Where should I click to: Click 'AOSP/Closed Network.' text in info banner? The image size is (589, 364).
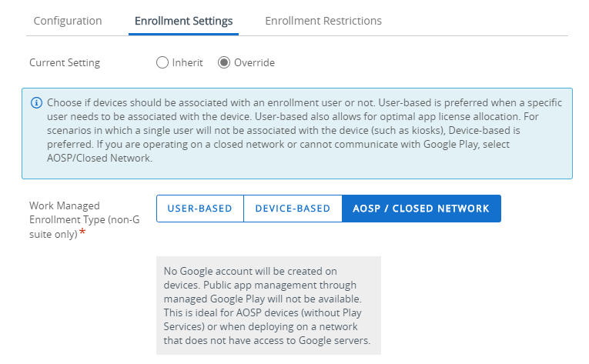tap(99, 159)
